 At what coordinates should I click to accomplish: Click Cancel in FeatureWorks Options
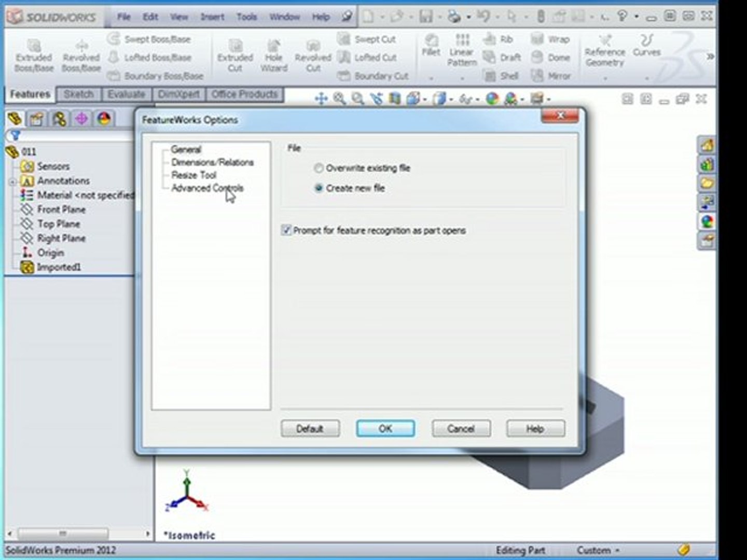(x=461, y=429)
